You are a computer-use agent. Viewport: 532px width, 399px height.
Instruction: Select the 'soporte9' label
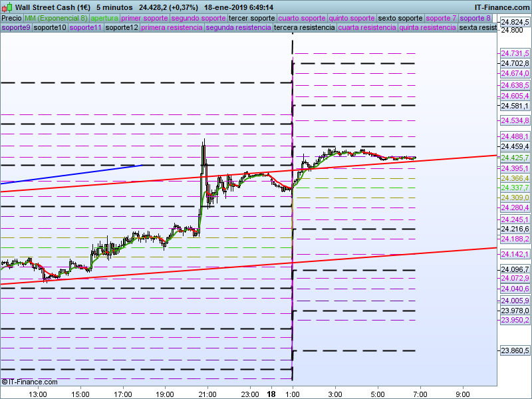pos(16,27)
